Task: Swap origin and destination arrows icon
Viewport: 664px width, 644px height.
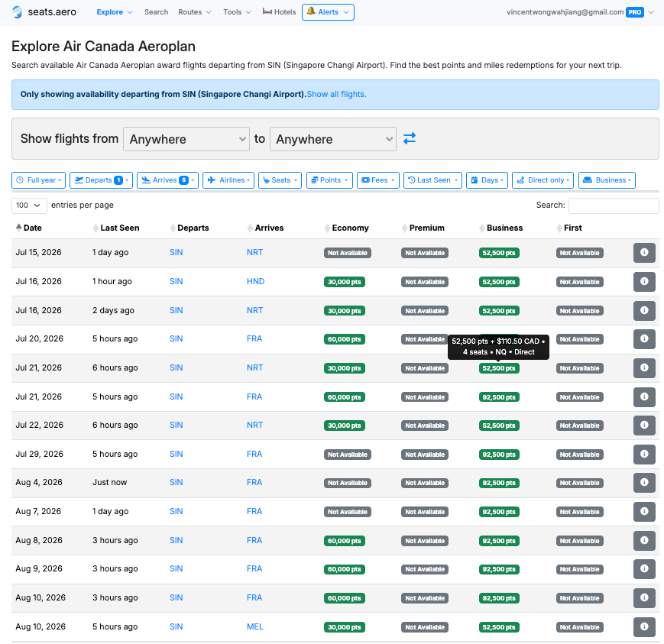Action: point(410,138)
